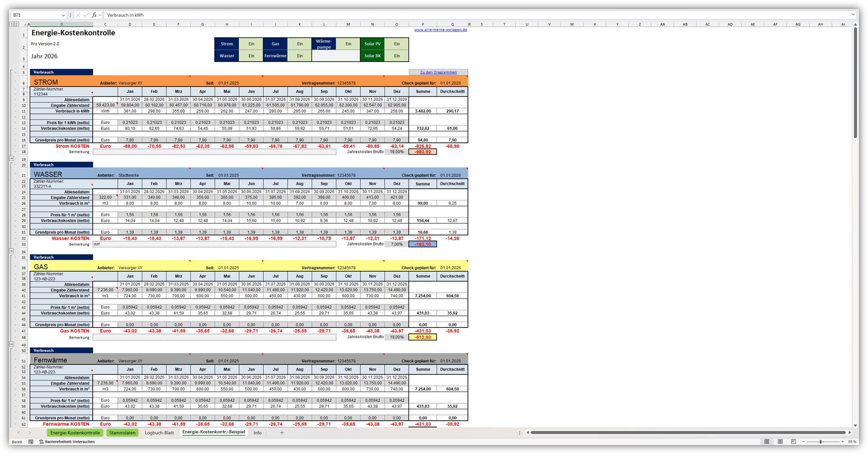
Task: Open Page Break Preview view
Action: tap(793, 442)
